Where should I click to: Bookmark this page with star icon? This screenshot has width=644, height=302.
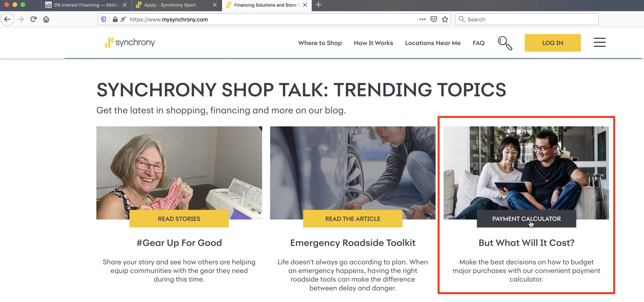pyautogui.click(x=445, y=19)
